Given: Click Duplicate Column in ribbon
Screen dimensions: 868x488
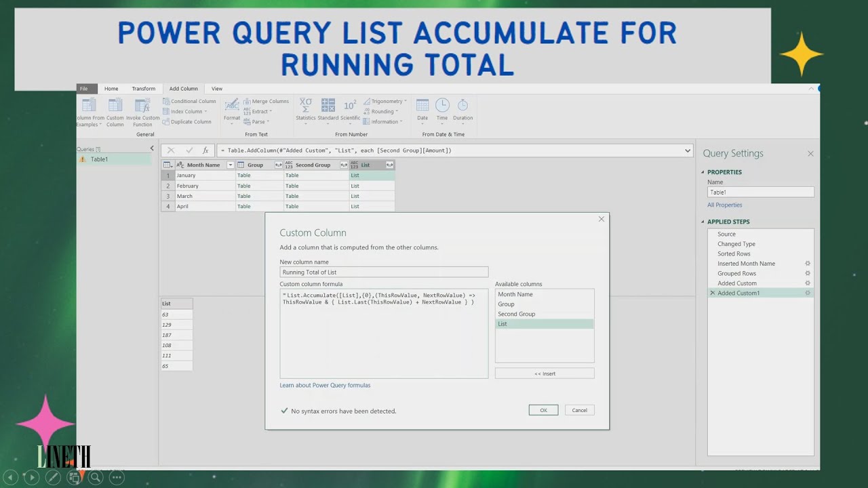Looking at the screenshot, I should (187, 122).
